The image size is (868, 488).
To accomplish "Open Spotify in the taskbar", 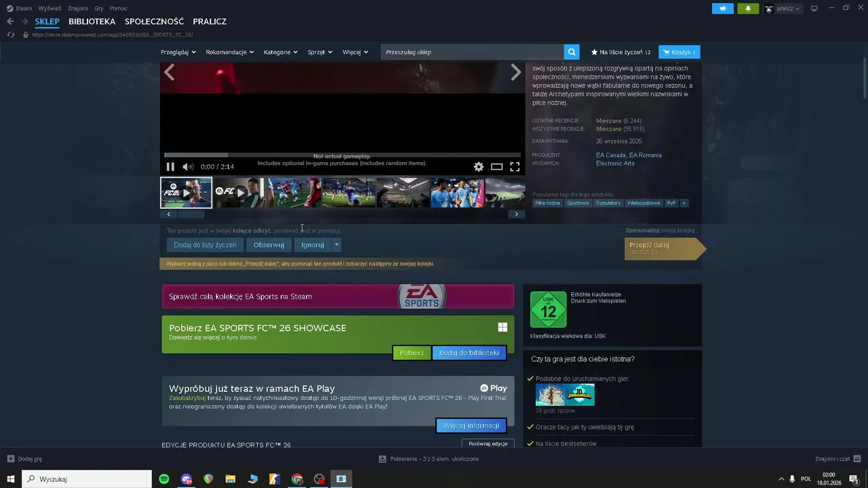I will pyautogui.click(x=164, y=479).
